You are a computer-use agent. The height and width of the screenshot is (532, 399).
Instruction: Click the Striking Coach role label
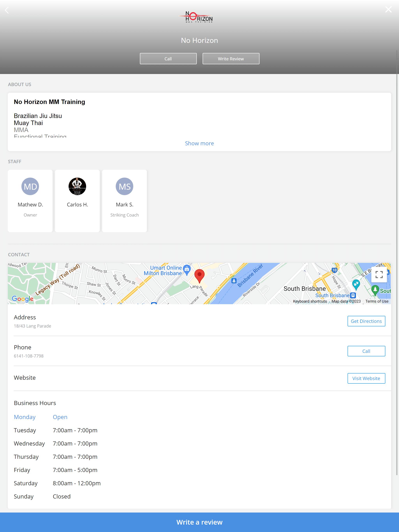[124, 215]
